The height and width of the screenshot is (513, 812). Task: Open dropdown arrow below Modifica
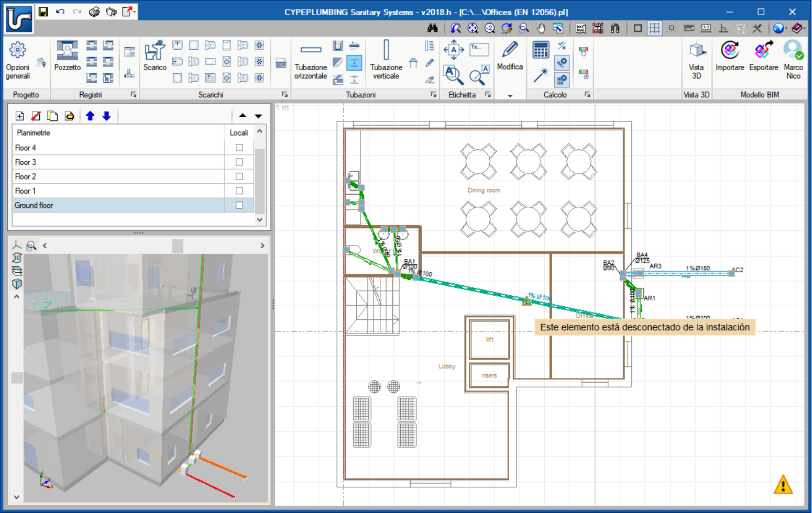pyautogui.click(x=510, y=96)
